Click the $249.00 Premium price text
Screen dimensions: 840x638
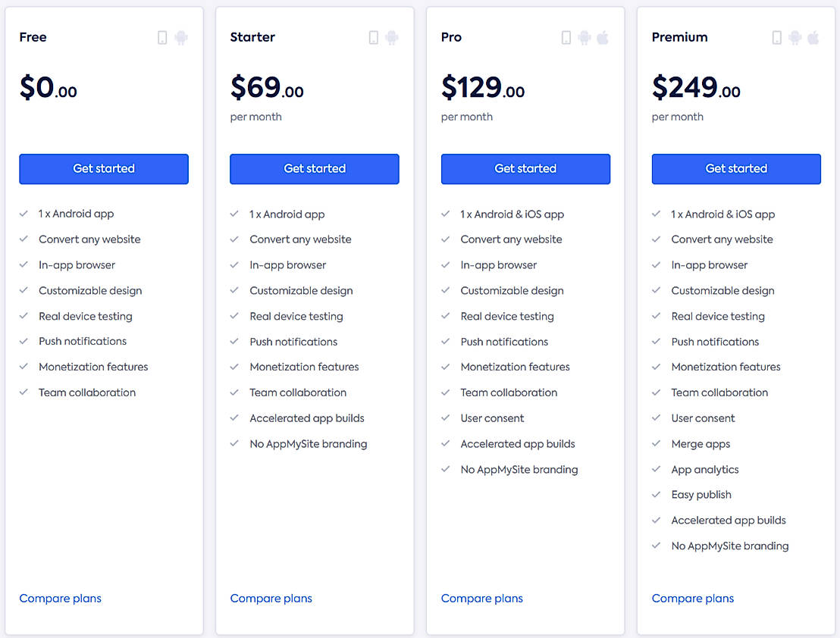[696, 88]
